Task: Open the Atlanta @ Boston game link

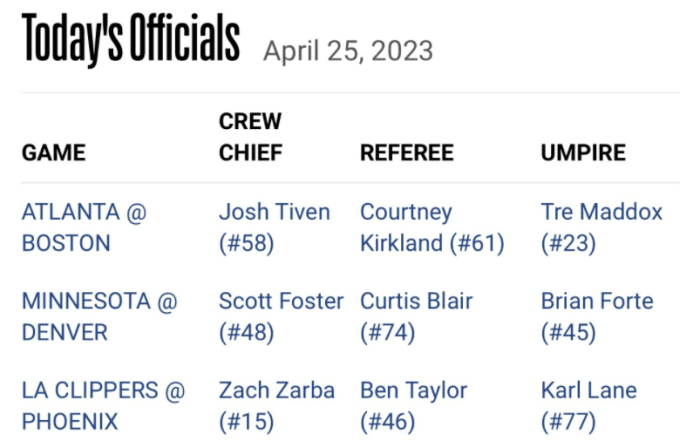Action: (84, 227)
